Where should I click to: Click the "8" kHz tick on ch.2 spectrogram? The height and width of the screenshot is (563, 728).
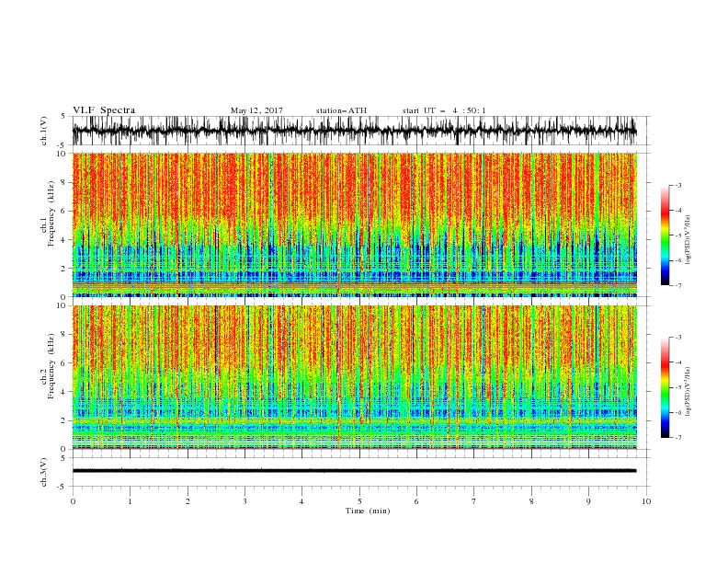(x=64, y=335)
